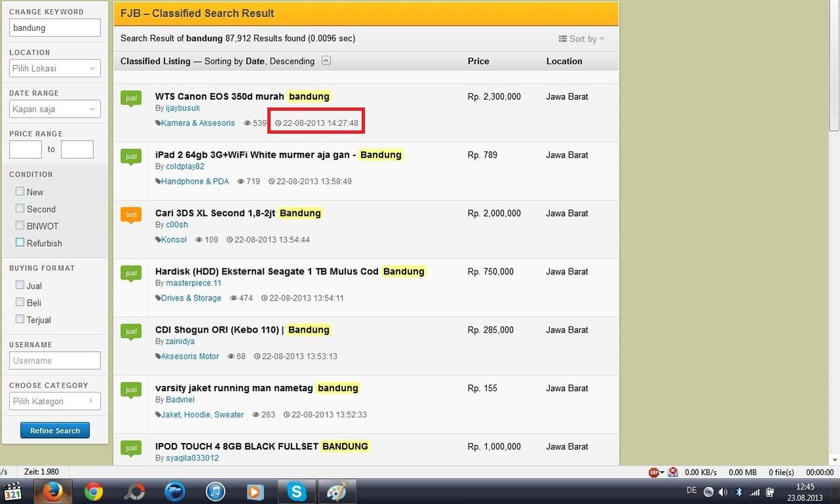Click the Refine Search button
The width and height of the screenshot is (840, 504).
55,430
